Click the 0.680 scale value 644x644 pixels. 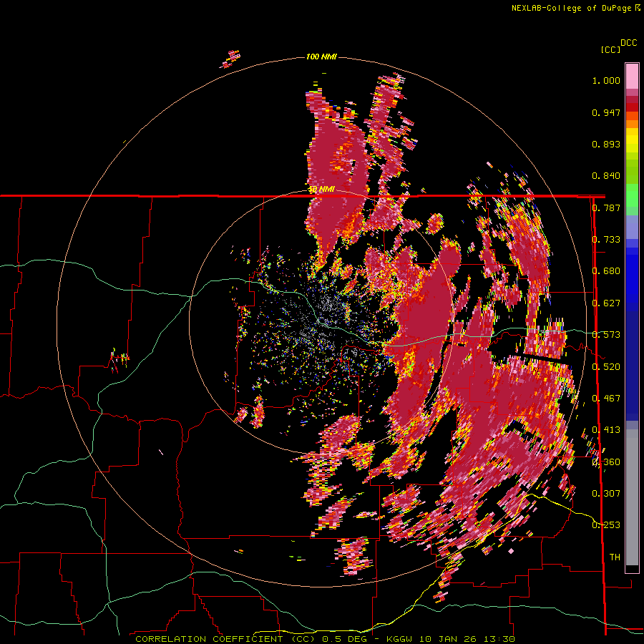[606, 271]
